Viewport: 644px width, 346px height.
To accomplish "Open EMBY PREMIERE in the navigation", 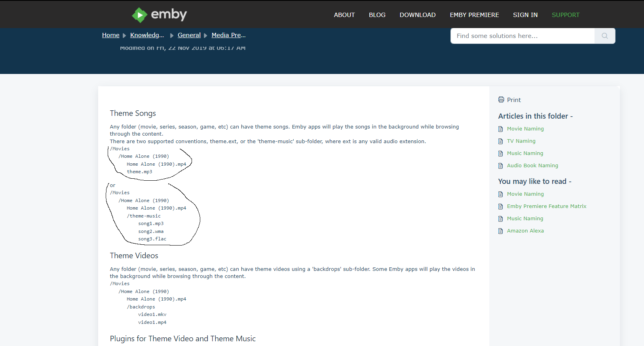I will (x=474, y=15).
